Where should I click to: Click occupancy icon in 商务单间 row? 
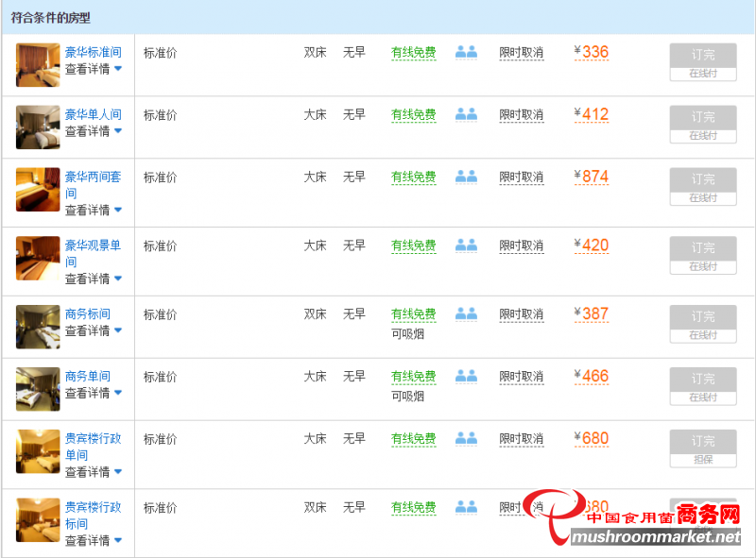click(466, 376)
